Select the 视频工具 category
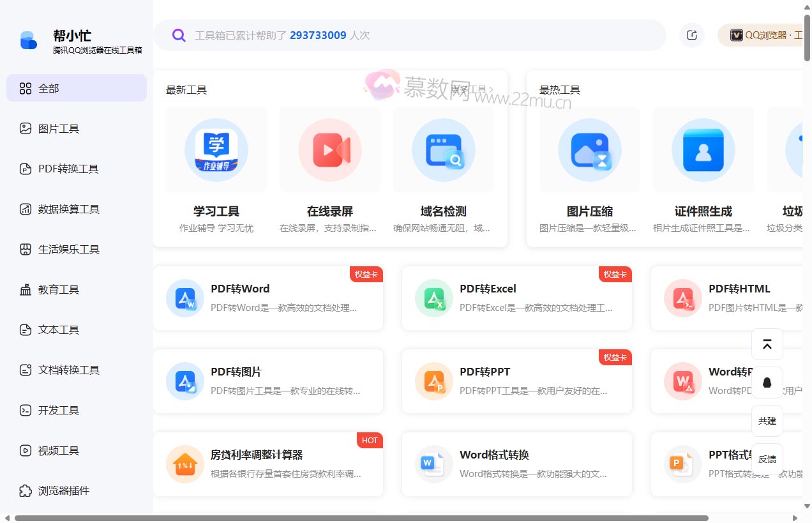The height and width of the screenshot is (523, 812). point(58,450)
